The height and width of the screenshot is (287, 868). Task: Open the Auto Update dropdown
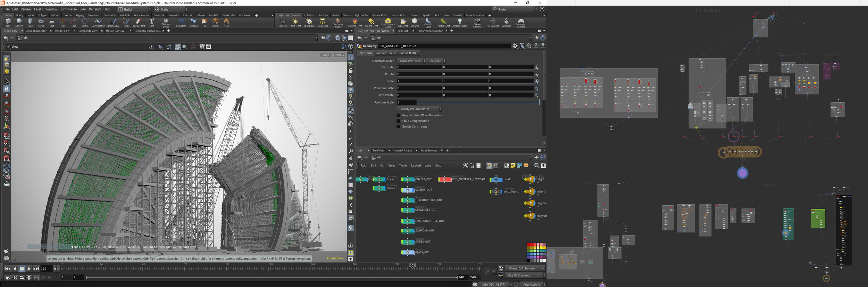[x=533, y=285]
